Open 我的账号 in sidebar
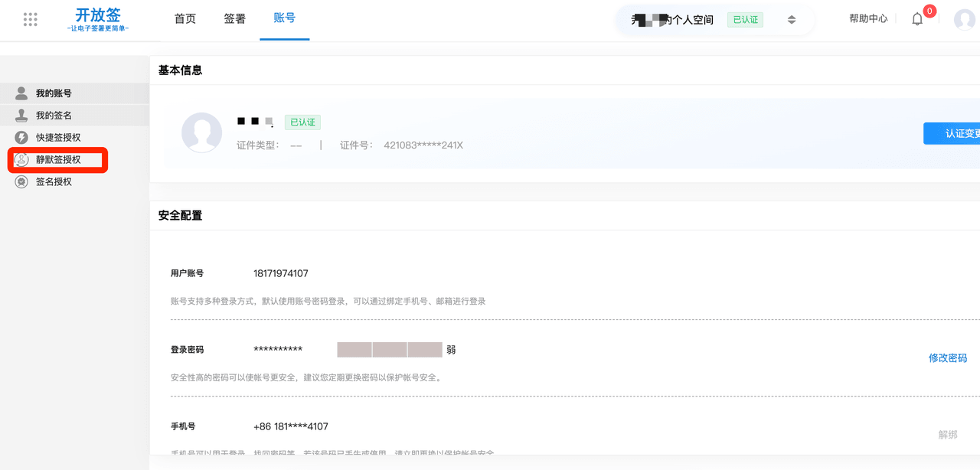Image resolution: width=980 pixels, height=470 pixels. pos(74,93)
